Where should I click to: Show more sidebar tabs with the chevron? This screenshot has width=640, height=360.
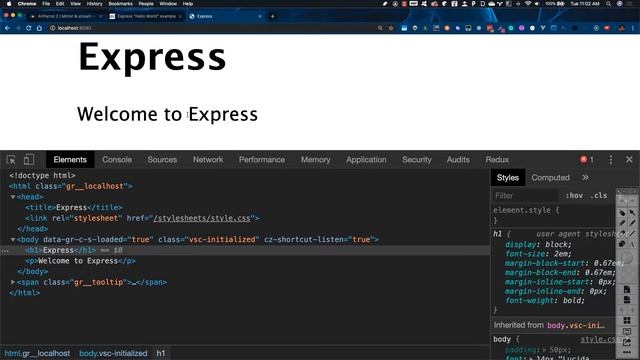(585, 178)
